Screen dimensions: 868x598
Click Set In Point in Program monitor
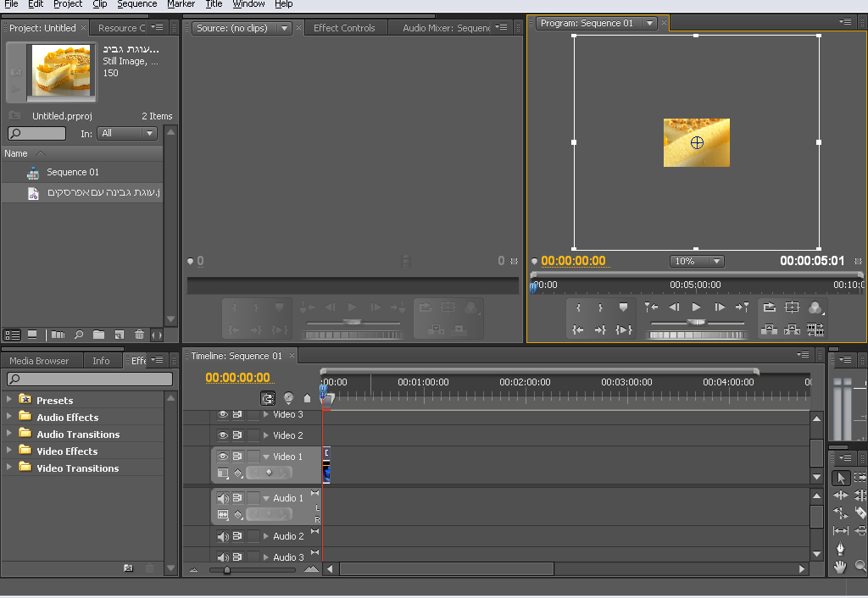578,307
